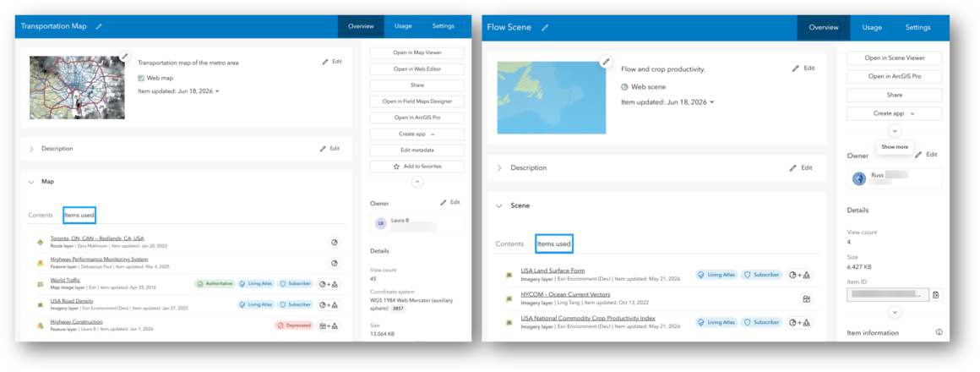Copy the Item ID with clipboard icon
Viewport: 980px width, 372px height.
point(935,294)
